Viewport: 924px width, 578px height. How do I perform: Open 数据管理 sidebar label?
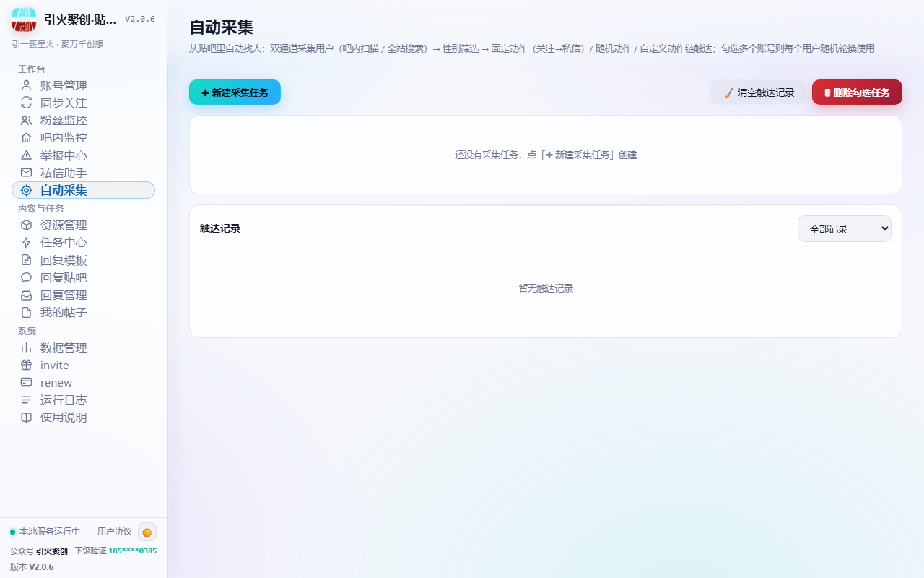(x=64, y=348)
